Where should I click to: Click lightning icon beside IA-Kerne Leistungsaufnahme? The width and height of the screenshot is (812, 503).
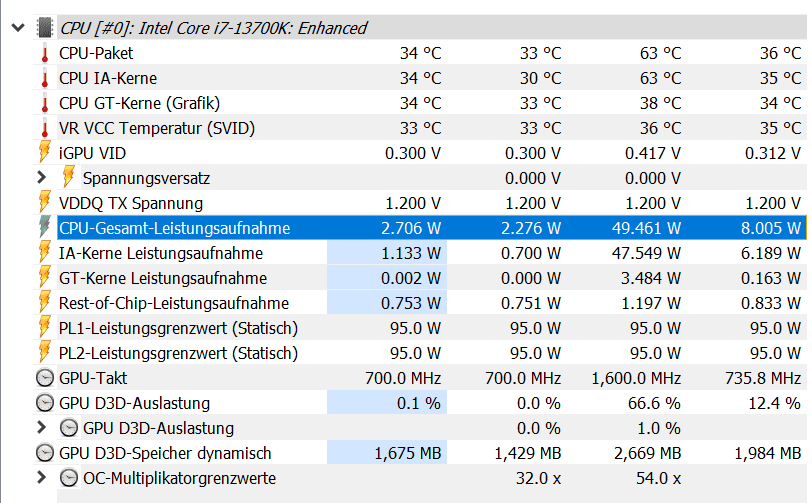coord(45,252)
